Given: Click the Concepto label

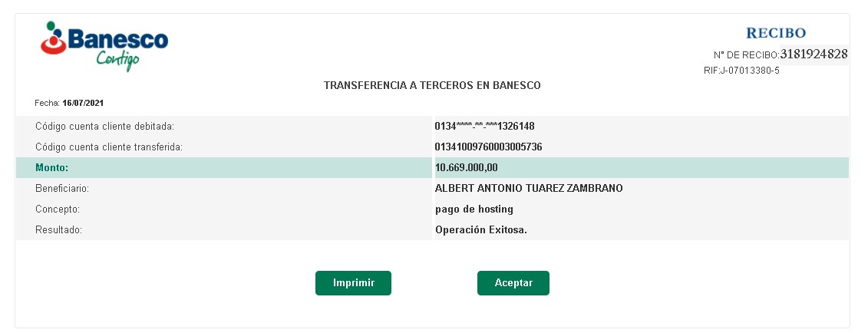Looking at the screenshot, I should click(58, 209).
